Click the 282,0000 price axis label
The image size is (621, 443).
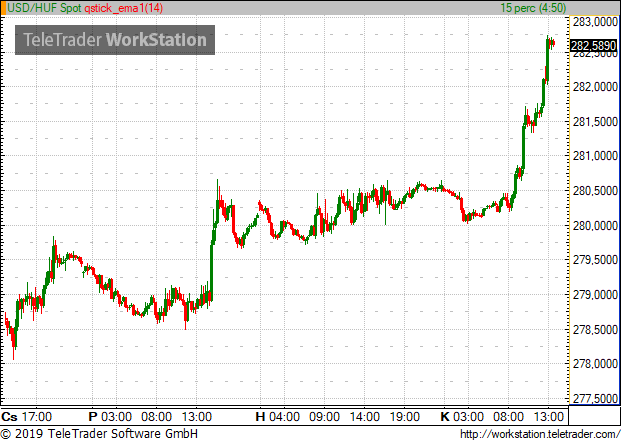pos(595,87)
